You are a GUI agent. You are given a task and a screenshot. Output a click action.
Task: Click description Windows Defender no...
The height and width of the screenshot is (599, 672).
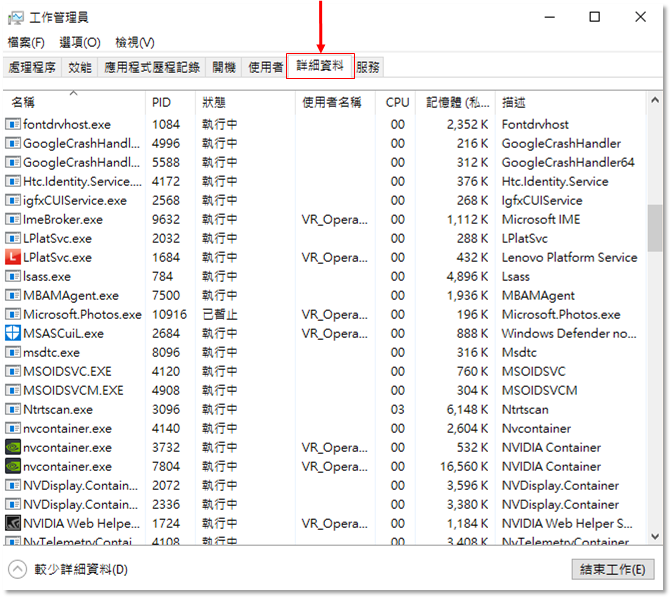(x=569, y=334)
